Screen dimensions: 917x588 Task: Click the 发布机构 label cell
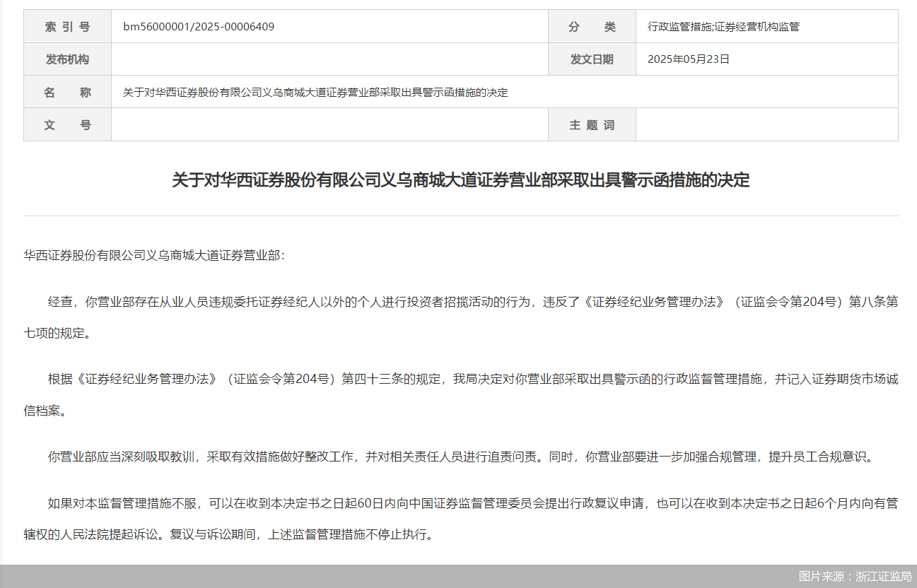click(68, 59)
